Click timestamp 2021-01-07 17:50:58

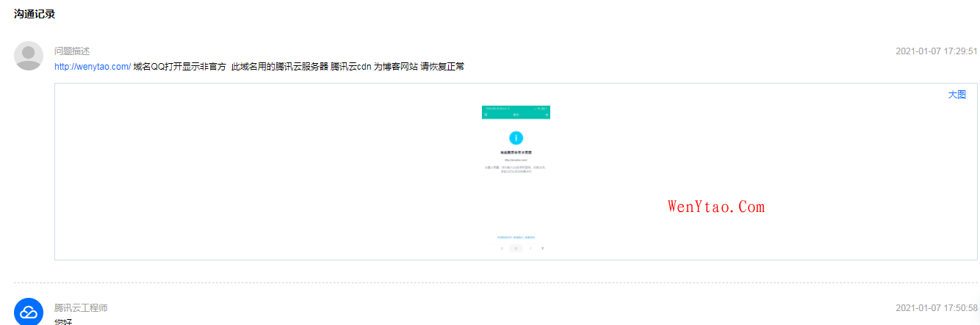(936, 308)
